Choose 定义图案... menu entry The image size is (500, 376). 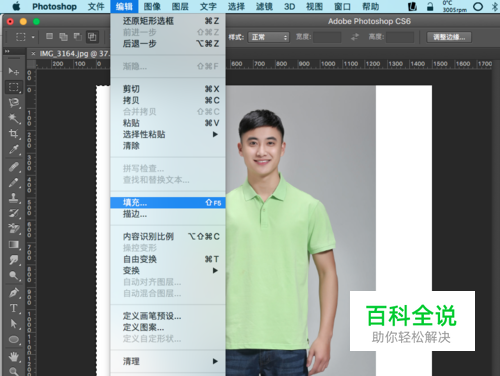click(x=168, y=327)
